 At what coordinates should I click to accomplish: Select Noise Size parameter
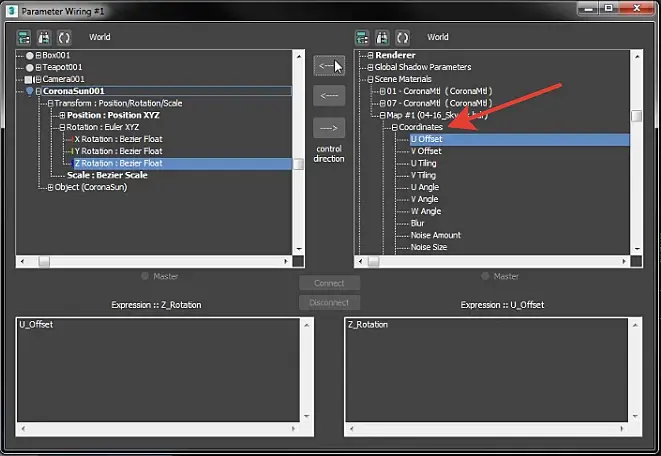coord(429,247)
